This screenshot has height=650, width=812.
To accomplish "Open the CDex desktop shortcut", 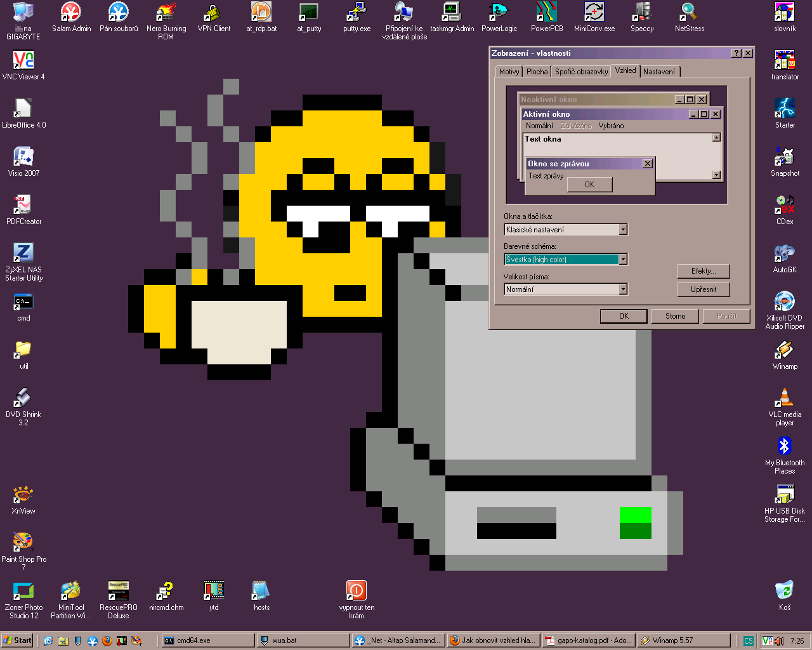I will 785,210.
